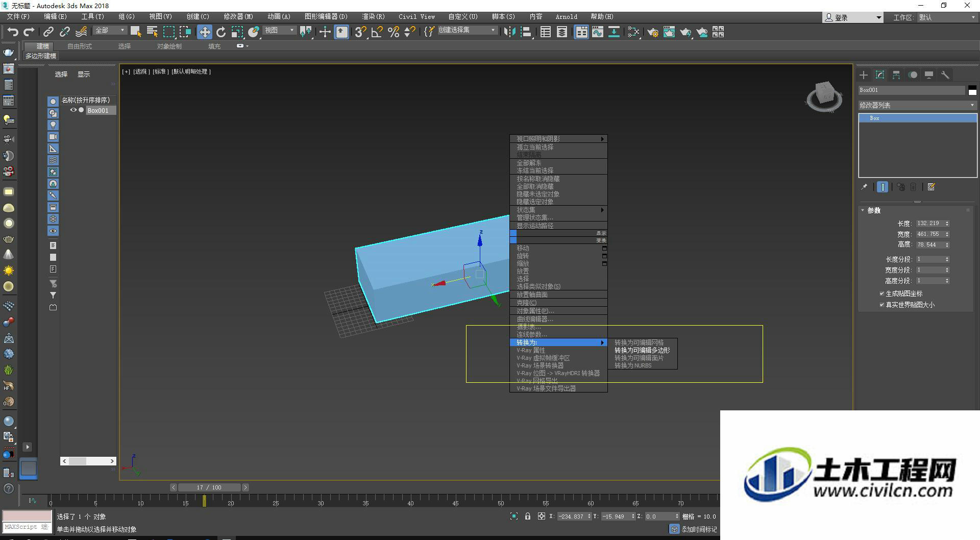This screenshot has width=980, height=540.
Task: Toggle Percent Snap in toolbar
Action: (394, 32)
